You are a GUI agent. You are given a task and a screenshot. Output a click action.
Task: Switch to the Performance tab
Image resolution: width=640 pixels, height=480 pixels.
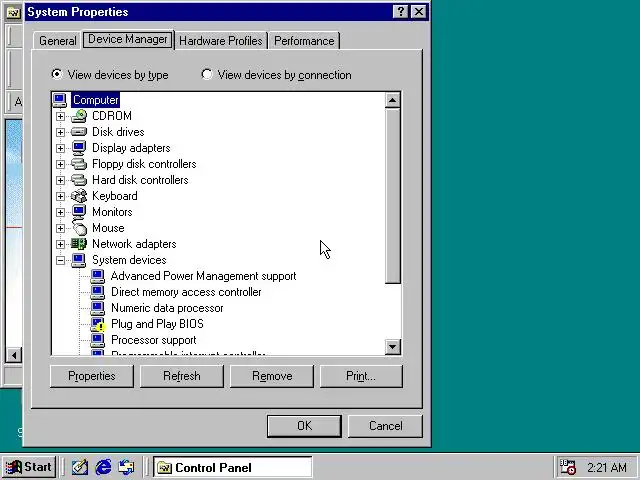tap(304, 41)
